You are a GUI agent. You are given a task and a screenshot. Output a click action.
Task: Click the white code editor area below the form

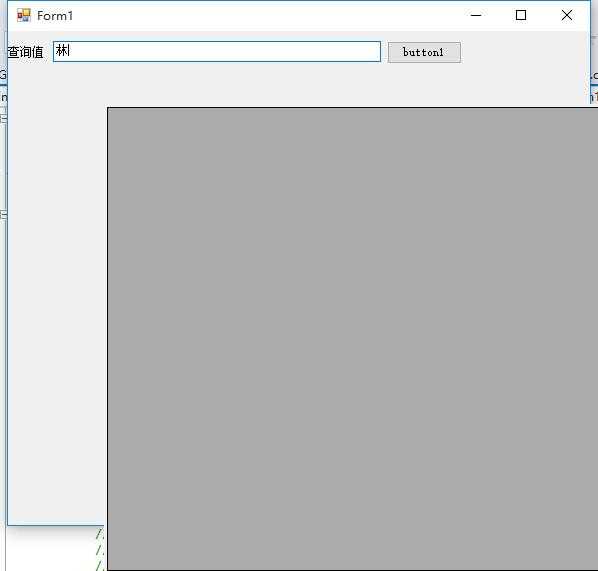50,549
